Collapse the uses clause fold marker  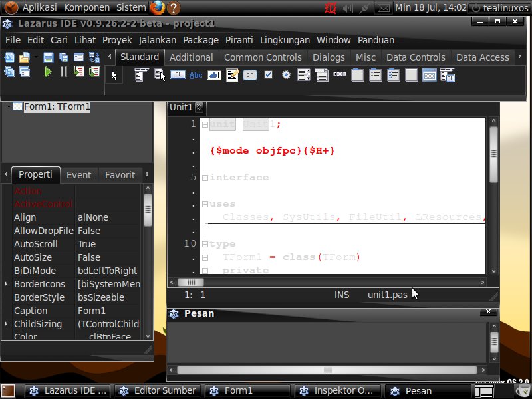click(205, 204)
